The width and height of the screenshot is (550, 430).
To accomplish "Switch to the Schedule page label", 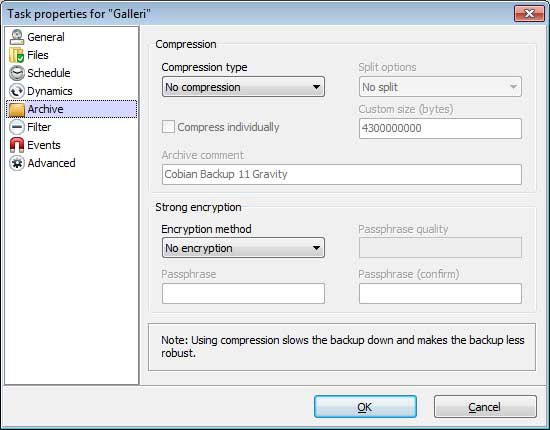I will 49,73.
